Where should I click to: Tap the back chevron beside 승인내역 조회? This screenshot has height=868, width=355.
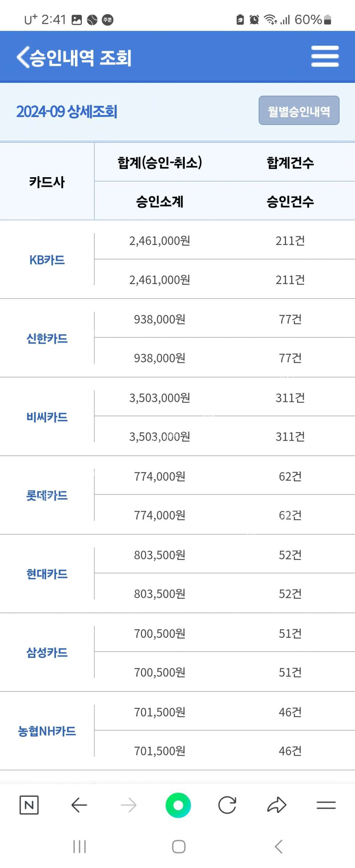point(22,57)
